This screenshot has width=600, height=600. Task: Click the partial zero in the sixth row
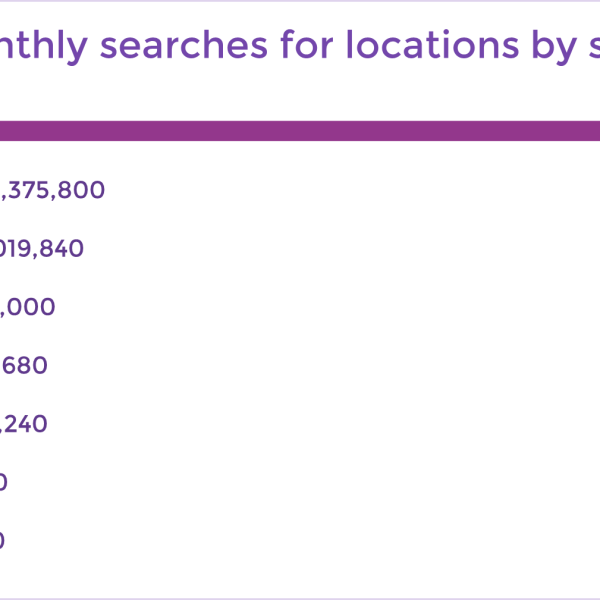pos(3,482)
